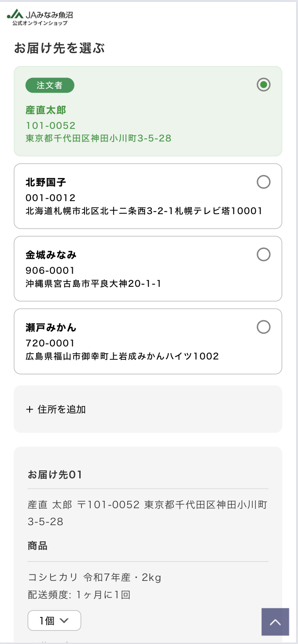Click the 沖縄県宮古島市 address line
This screenshot has width=298, height=644.
[x=93, y=284]
